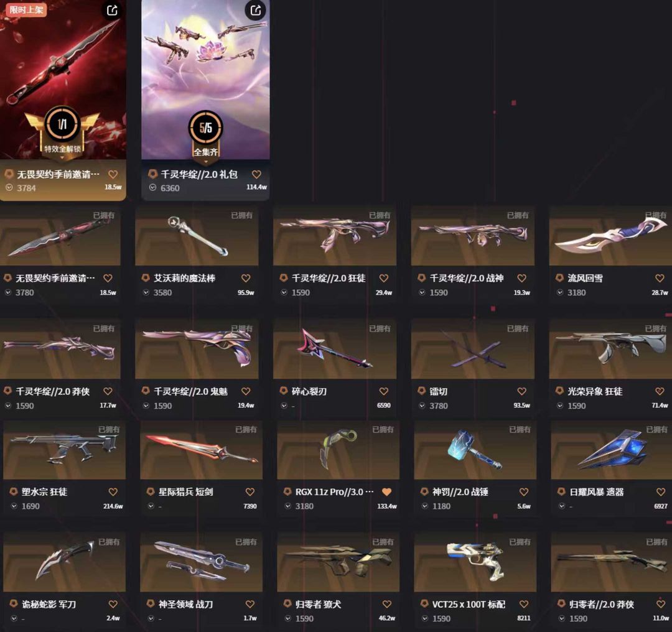Toggle favorite heart on 流风回雪
This screenshot has width=672, height=632.
pyautogui.click(x=660, y=278)
